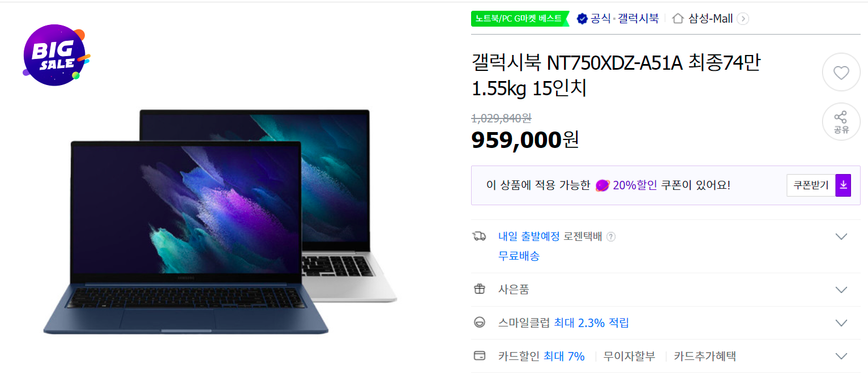Click the 삼성-Mall house icon
Image resolution: width=868 pixels, height=373 pixels.
point(677,19)
